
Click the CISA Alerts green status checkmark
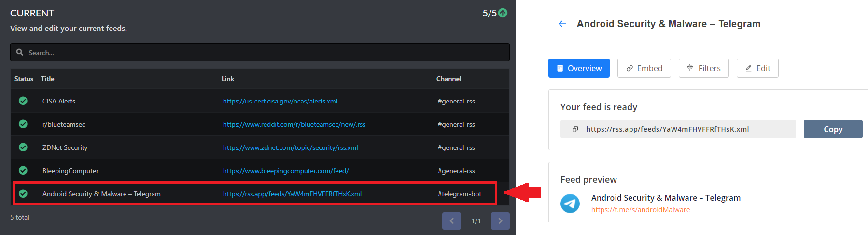coord(23,101)
